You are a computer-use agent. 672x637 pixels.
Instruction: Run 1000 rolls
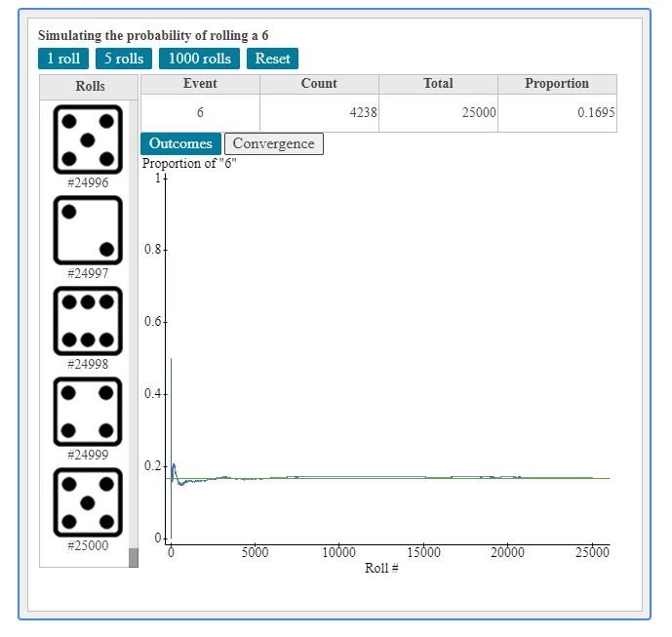click(199, 59)
